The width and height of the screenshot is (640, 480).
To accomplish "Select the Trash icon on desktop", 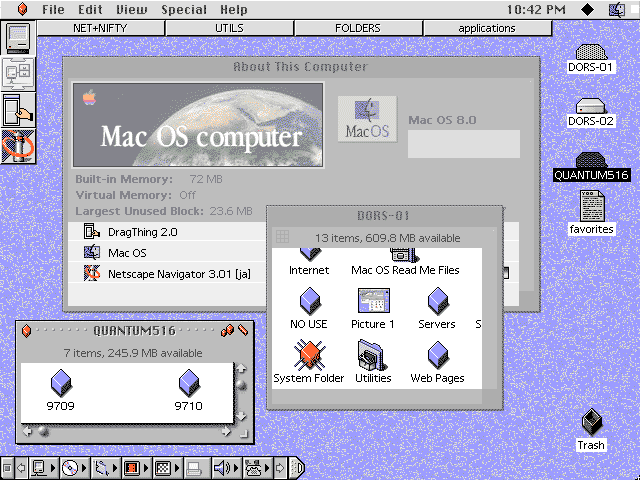I will pyautogui.click(x=591, y=429).
